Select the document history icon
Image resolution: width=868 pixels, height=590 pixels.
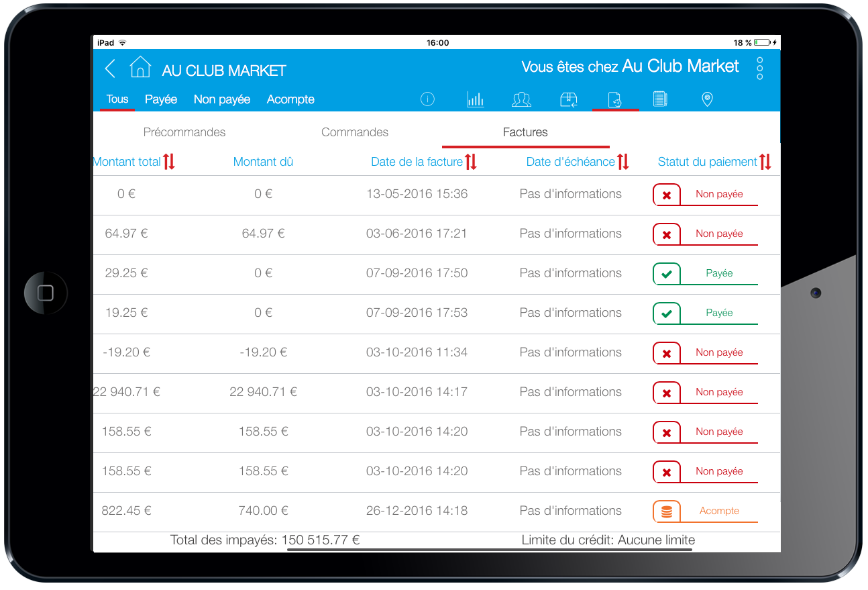(614, 99)
